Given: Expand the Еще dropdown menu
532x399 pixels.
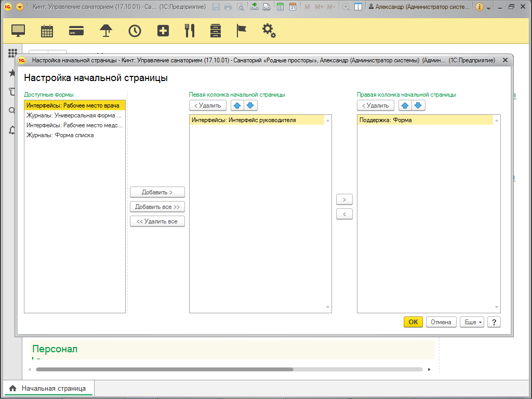Looking at the screenshot, I should (472, 322).
